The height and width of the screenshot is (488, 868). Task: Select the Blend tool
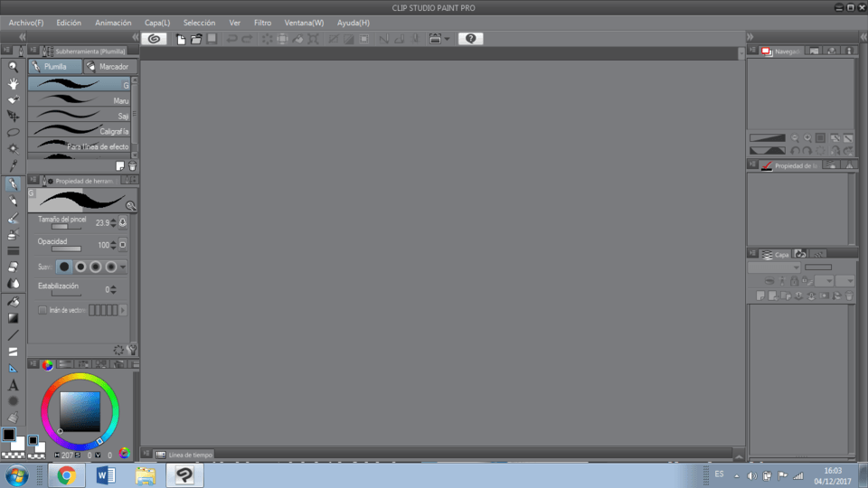(13, 283)
